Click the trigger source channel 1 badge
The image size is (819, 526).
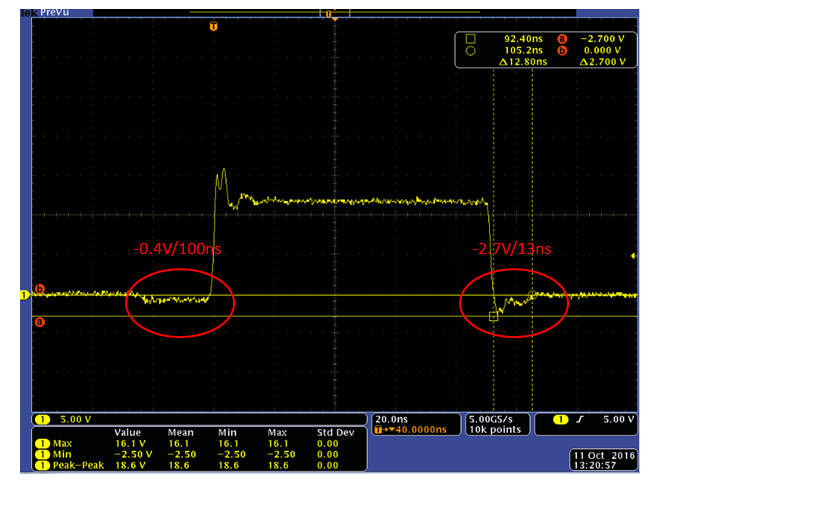[x=560, y=419]
